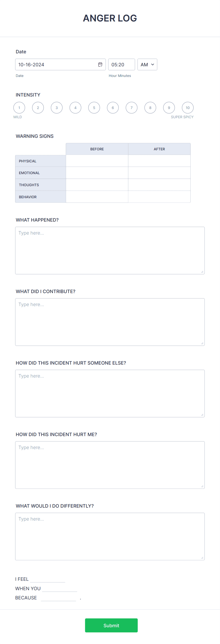Click the Date text field showing 10-16-2024
Viewport: 220px width, 644px height.
click(55, 64)
